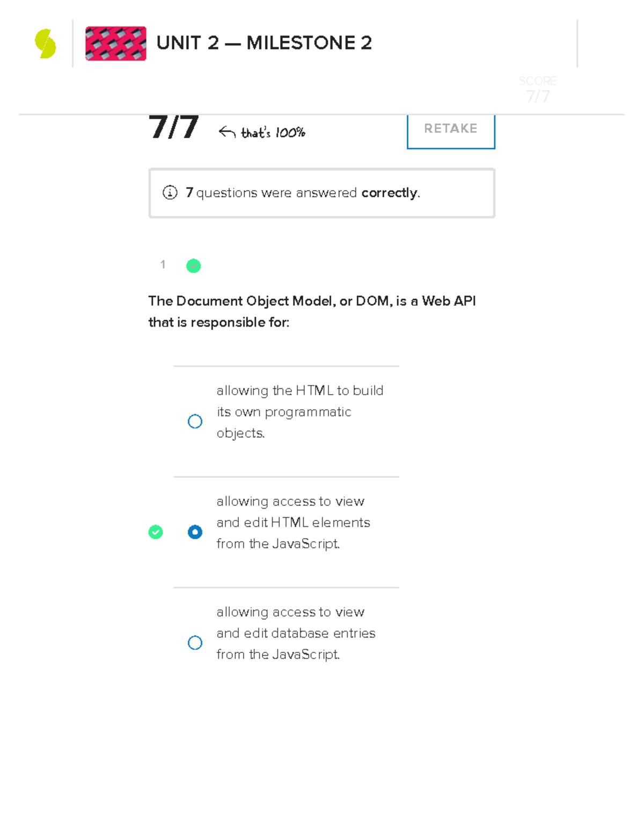The width and height of the screenshot is (644, 834).
Task: Click the circled info icon in results box
Action: tap(170, 193)
